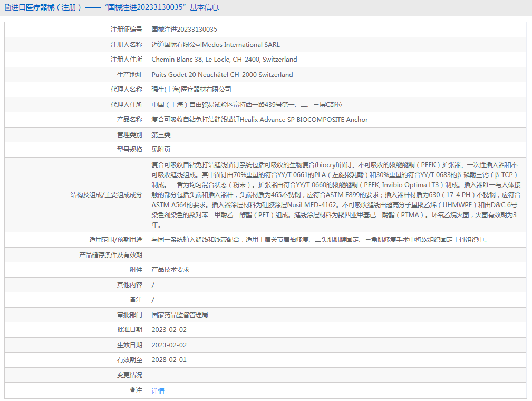
Task: Click the 适用范围/预期用途 label
Action: (x=115, y=240)
